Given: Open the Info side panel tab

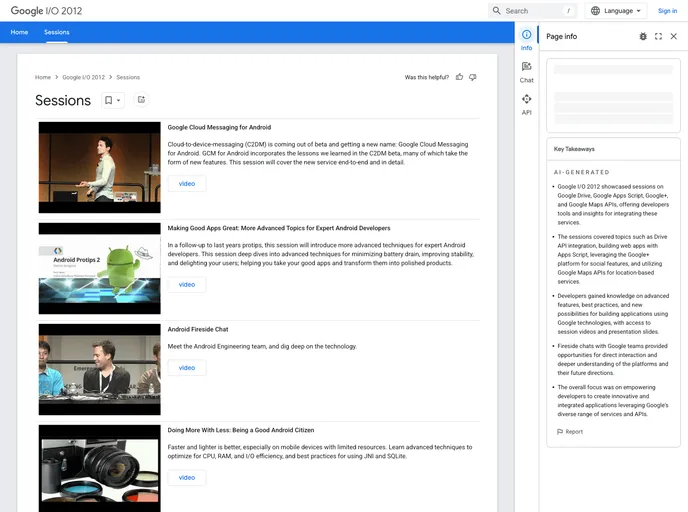Looking at the screenshot, I should pyautogui.click(x=527, y=39).
